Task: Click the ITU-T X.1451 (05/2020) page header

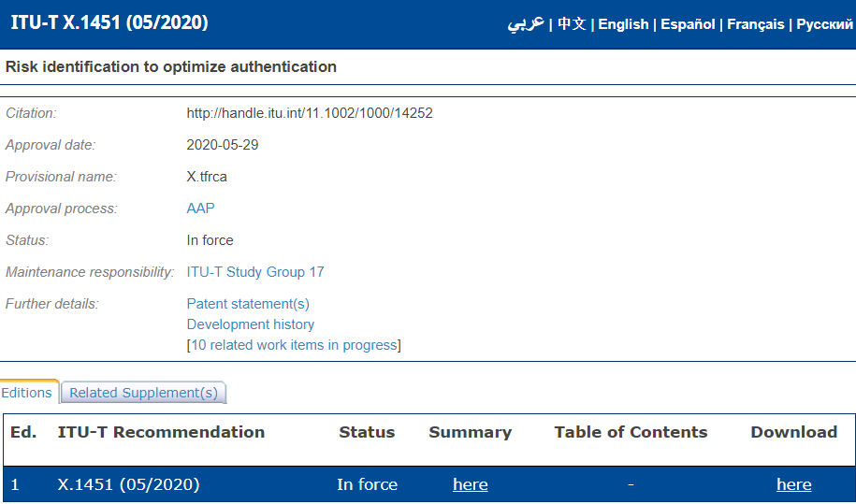Action: click(x=109, y=23)
